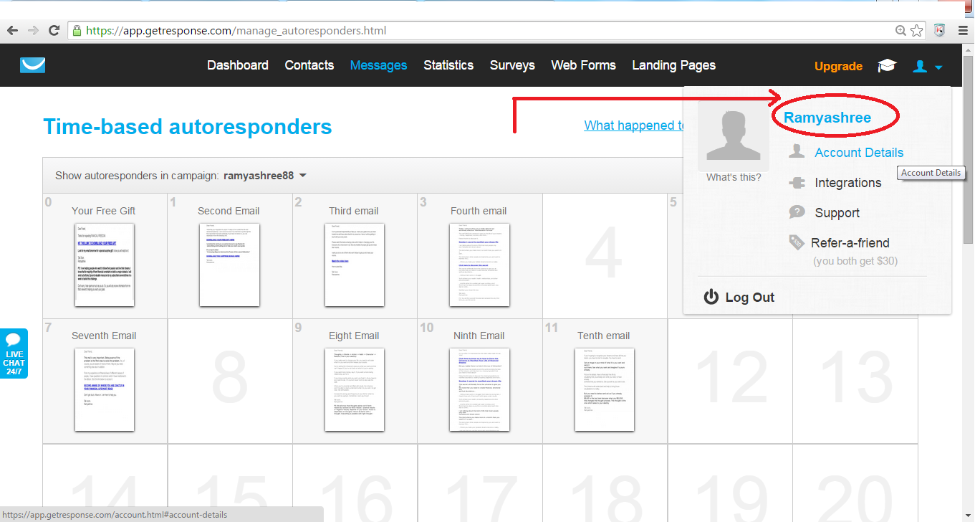
Task: Click empty day 8 cell
Action: click(x=230, y=381)
